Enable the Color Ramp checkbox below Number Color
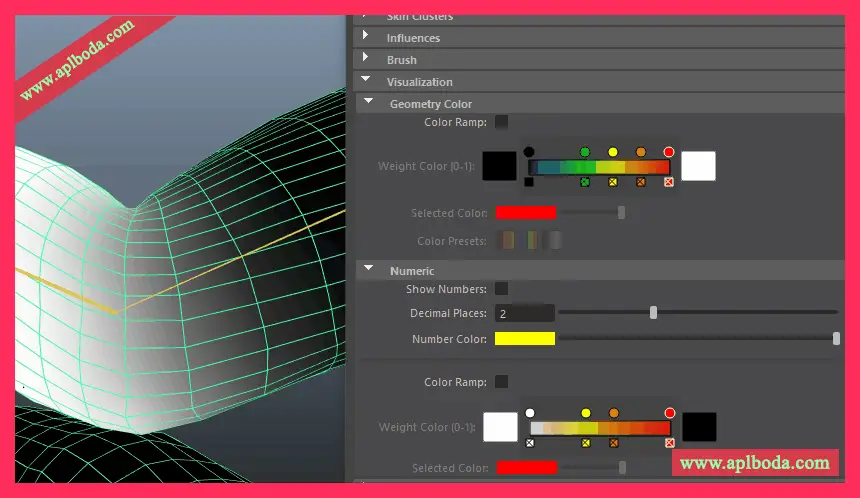This screenshot has width=860, height=498. click(502, 382)
